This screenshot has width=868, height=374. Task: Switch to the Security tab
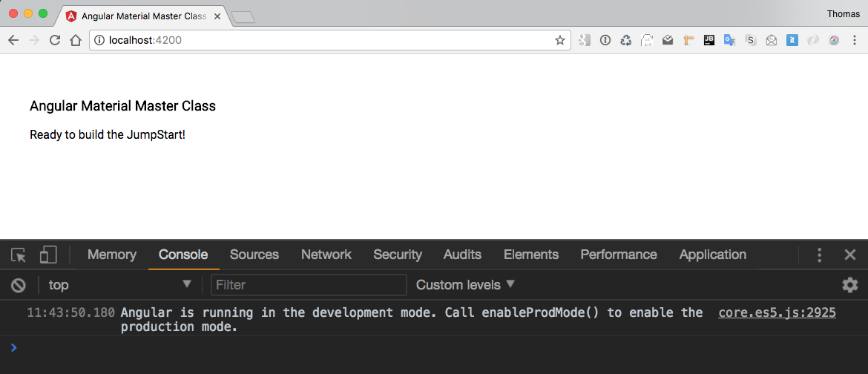point(398,255)
